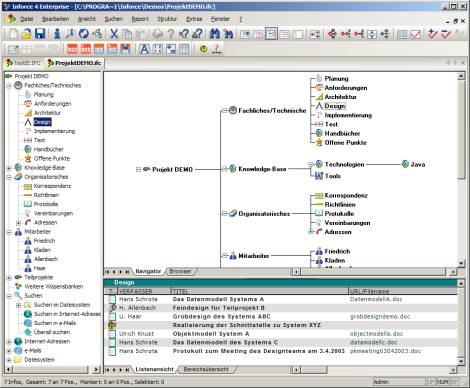Click the large letter A toolbar icon

coord(144,49)
